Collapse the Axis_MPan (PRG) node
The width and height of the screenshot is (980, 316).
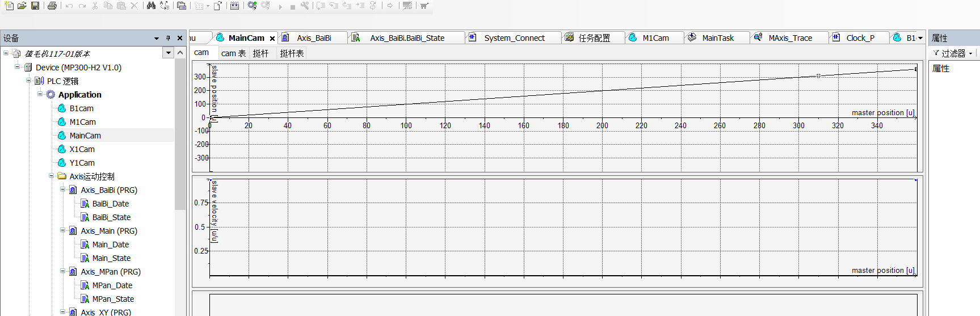point(62,271)
